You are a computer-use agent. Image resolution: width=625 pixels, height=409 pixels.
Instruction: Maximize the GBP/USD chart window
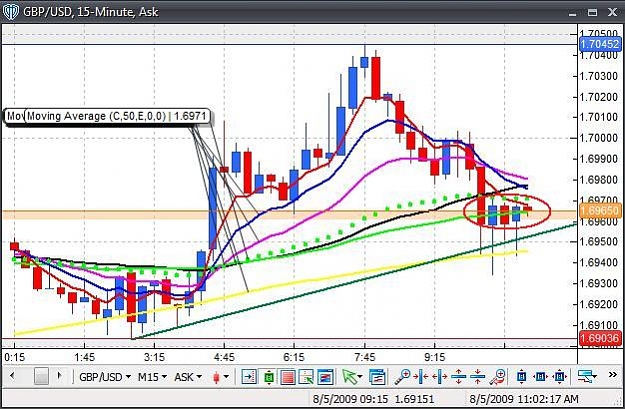pos(593,12)
